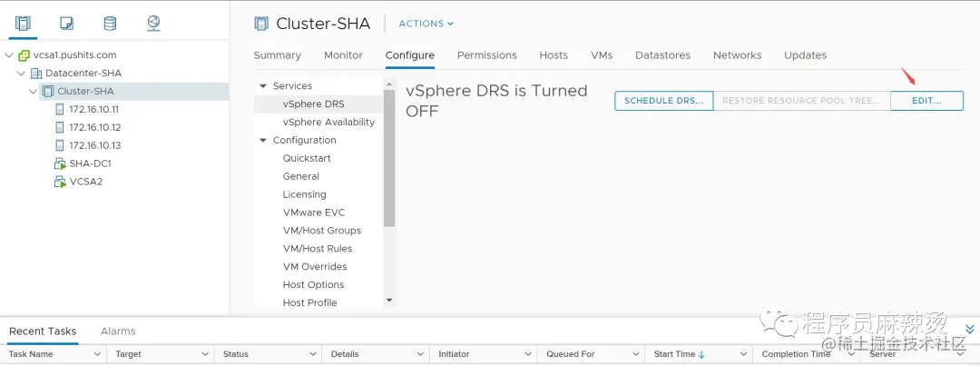The image size is (980, 366).
Task: Open the Storage inventory view icon
Action: click(x=110, y=24)
